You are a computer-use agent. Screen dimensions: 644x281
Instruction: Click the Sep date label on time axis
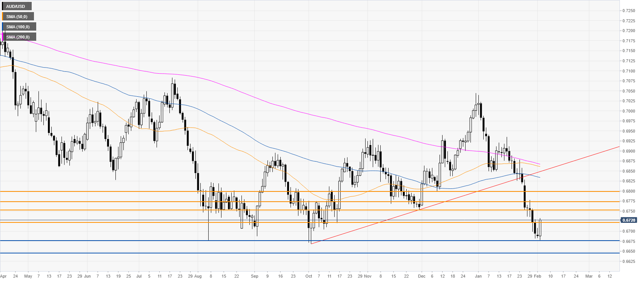pyautogui.click(x=255, y=276)
